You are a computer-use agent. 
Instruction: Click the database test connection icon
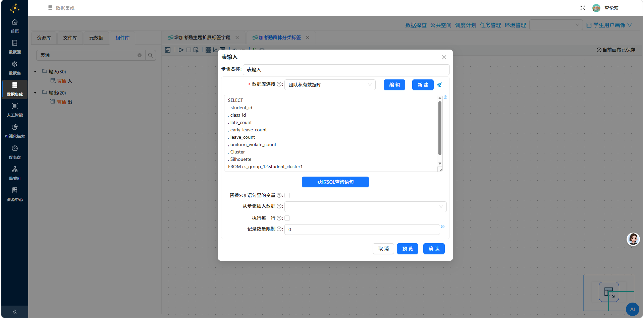click(x=439, y=85)
